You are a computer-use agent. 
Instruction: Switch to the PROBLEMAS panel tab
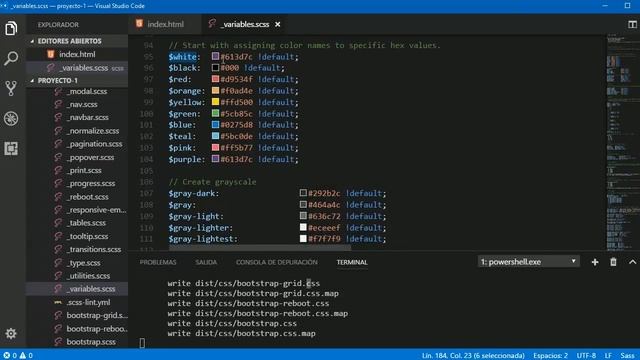tap(158, 262)
